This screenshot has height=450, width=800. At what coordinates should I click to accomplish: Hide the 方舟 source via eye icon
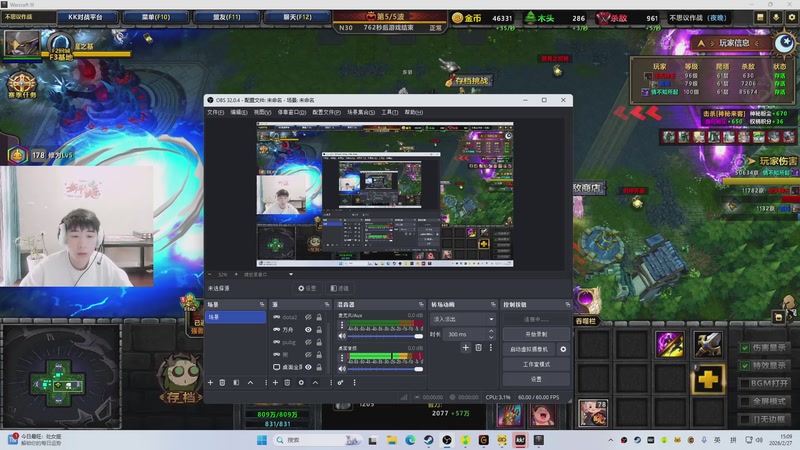[x=308, y=330]
